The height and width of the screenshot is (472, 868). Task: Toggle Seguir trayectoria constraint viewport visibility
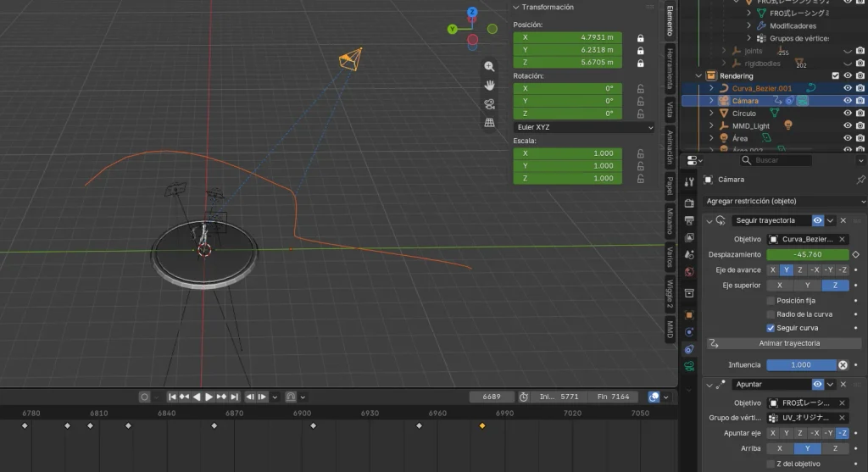coord(818,220)
